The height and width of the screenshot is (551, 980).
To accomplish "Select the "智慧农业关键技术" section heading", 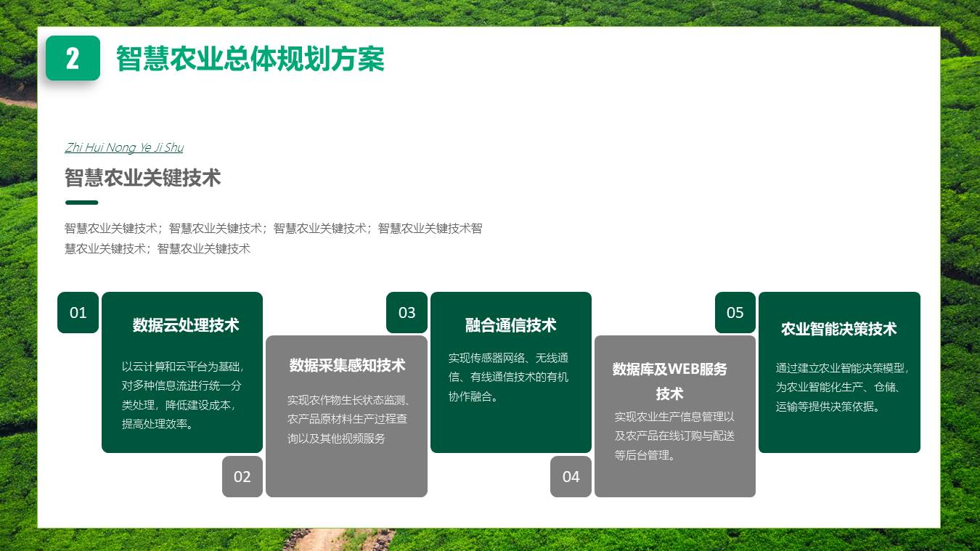I will (x=142, y=179).
